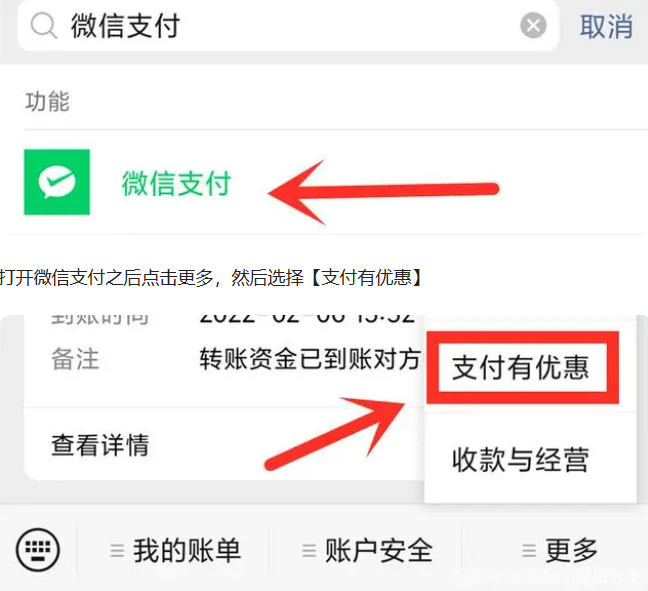This screenshot has height=591, width=648.
Task: Tap the list icon beside 账户安全
Action: (x=309, y=550)
